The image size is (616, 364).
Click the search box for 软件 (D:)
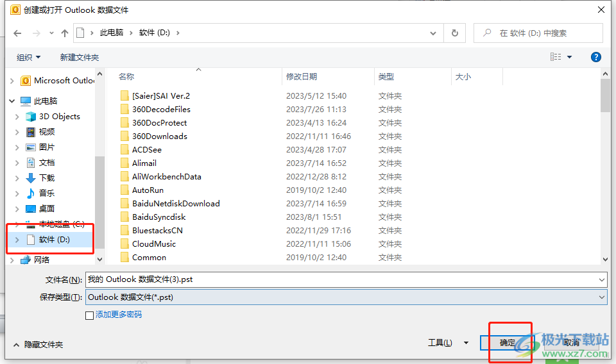(538, 33)
